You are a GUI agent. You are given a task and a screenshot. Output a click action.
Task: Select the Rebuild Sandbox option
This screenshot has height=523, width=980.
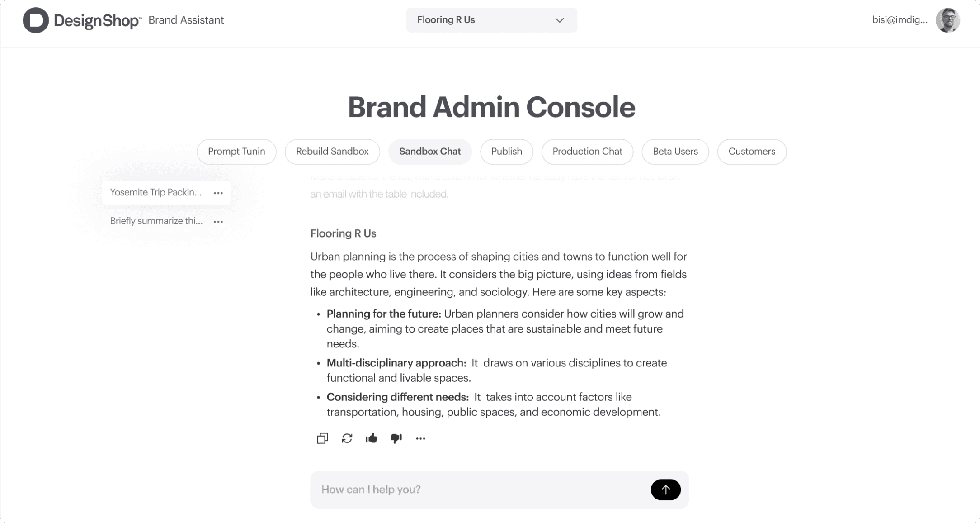(332, 152)
